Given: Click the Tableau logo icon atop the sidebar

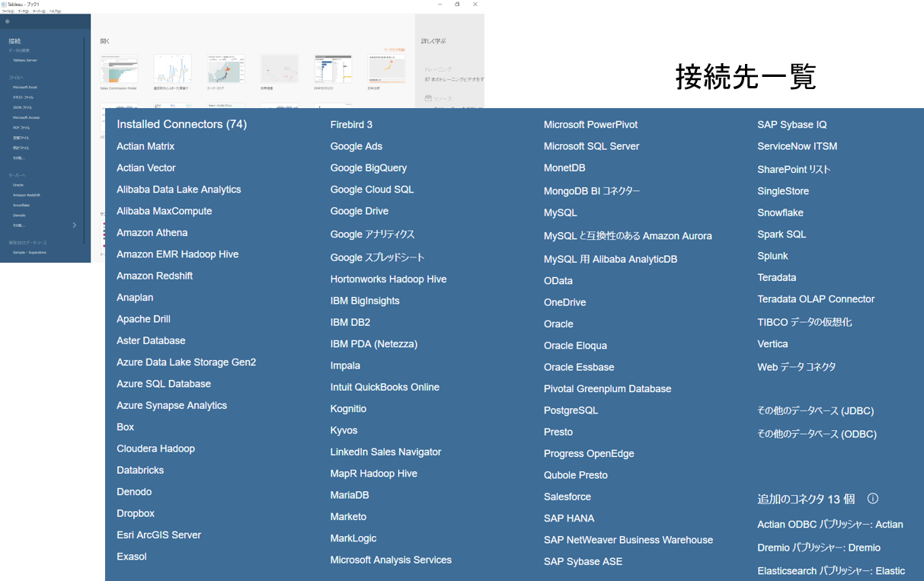Looking at the screenshot, I should click(8, 21).
